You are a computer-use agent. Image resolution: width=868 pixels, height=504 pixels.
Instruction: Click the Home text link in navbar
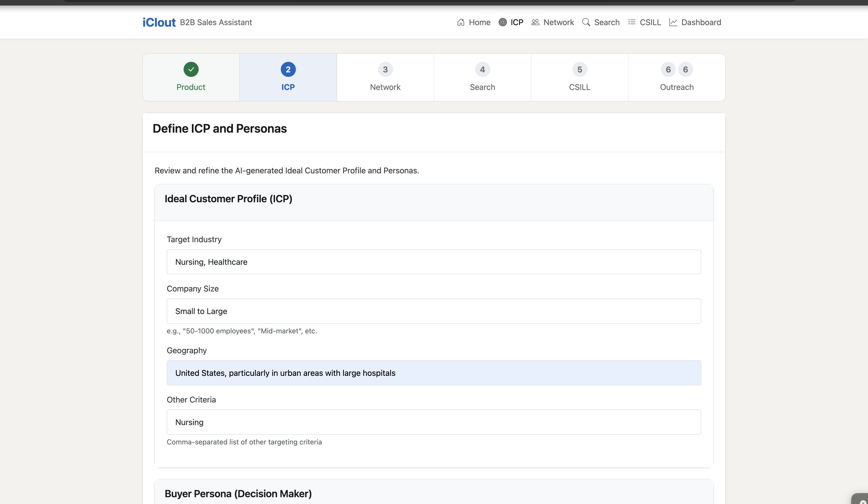coord(479,22)
